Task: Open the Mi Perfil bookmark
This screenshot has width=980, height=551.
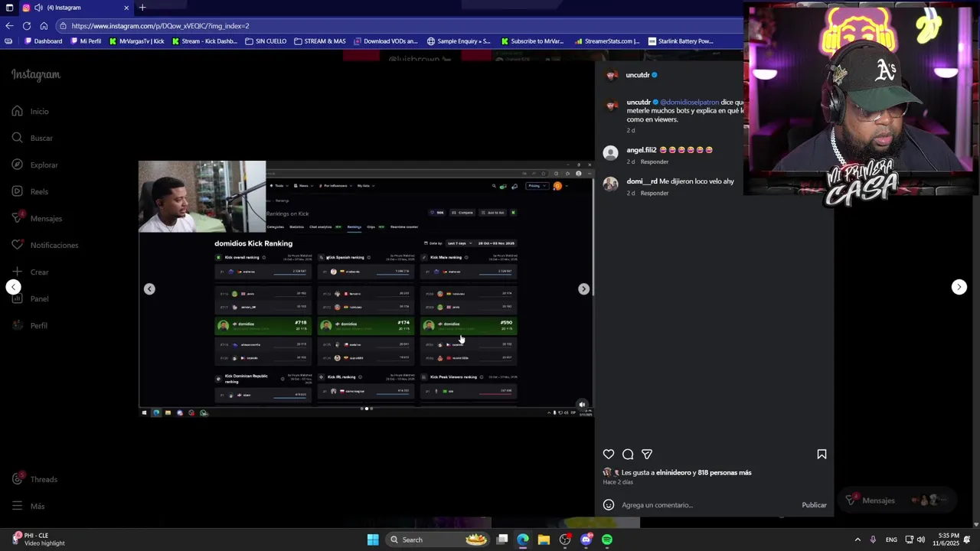Action: click(x=85, y=41)
